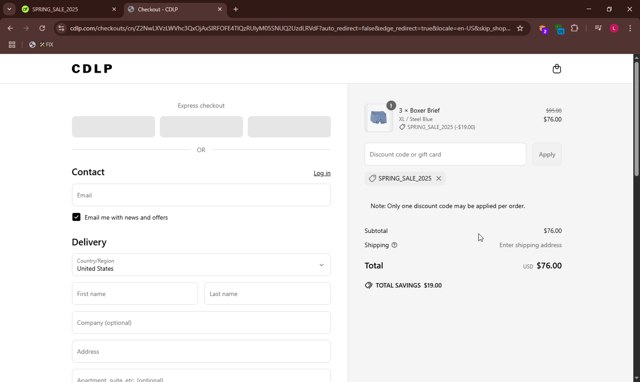Click the Discount code or gift card field
The height and width of the screenshot is (382, 640).
445,154
